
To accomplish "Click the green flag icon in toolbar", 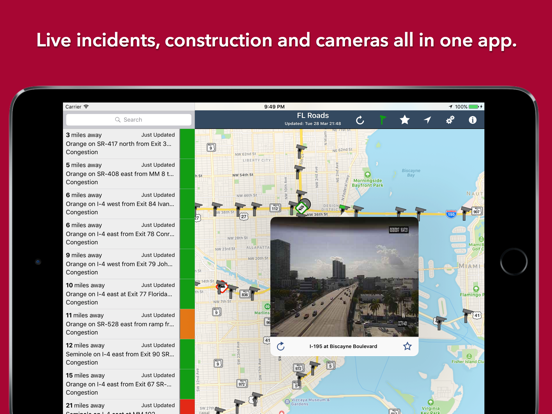I will point(382,120).
